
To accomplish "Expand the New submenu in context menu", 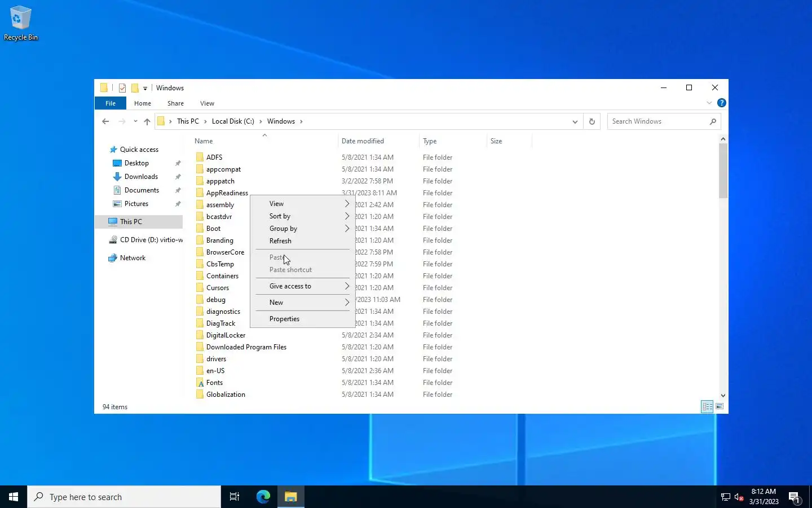I will 302,303.
